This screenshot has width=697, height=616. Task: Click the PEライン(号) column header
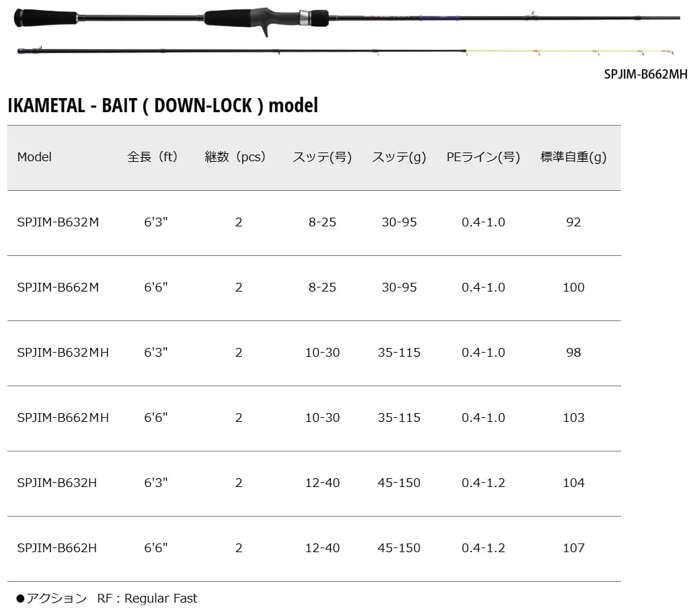point(483,157)
